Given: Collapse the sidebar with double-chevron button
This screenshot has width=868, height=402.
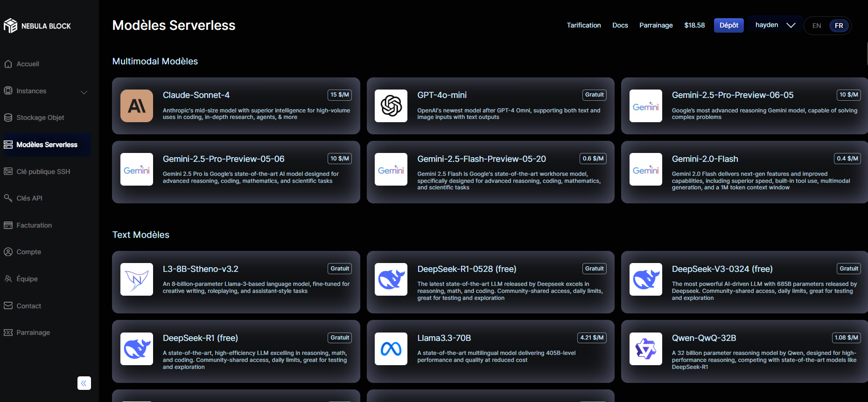Looking at the screenshot, I should [84, 383].
